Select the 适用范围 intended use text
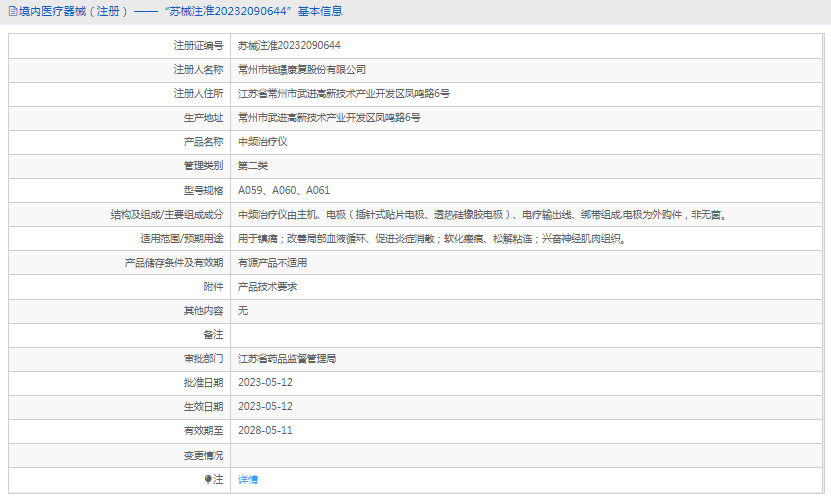Screen dimensions: 831x499 [x=433, y=238]
